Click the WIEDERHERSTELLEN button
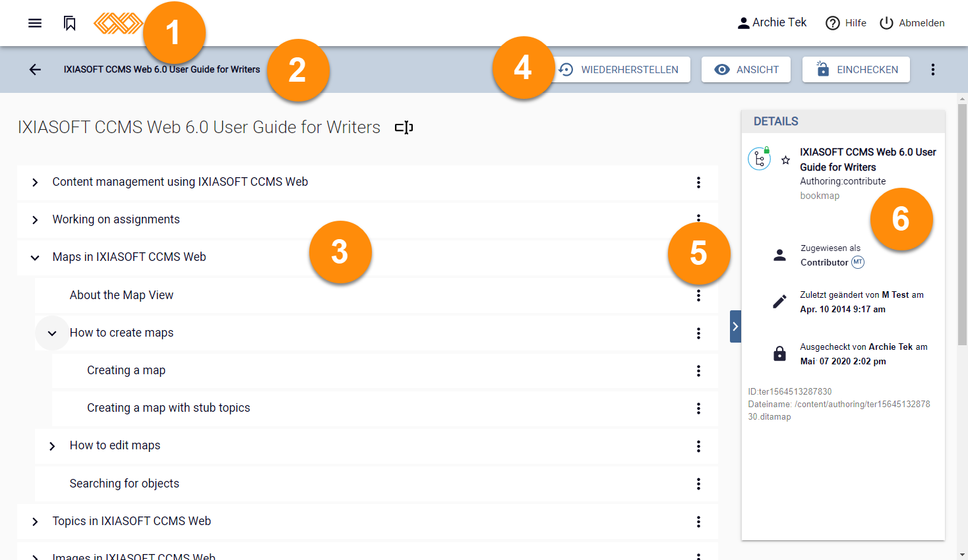Viewport: 968px width, 560px height. (619, 69)
